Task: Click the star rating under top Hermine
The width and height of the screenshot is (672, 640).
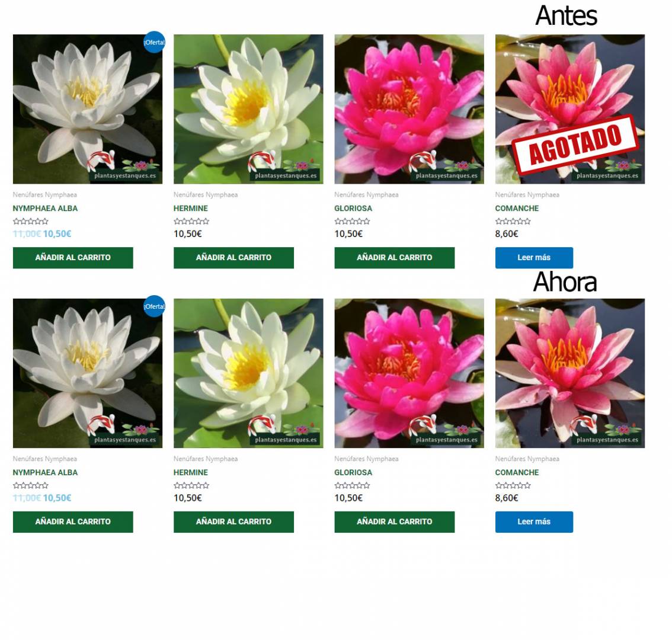Action: pos(191,221)
